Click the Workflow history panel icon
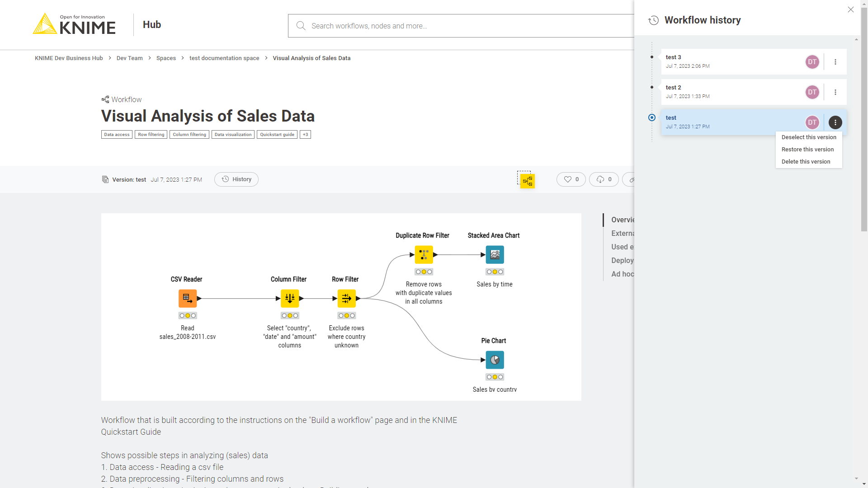The height and width of the screenshot is (488, 868). pos(654,20)
